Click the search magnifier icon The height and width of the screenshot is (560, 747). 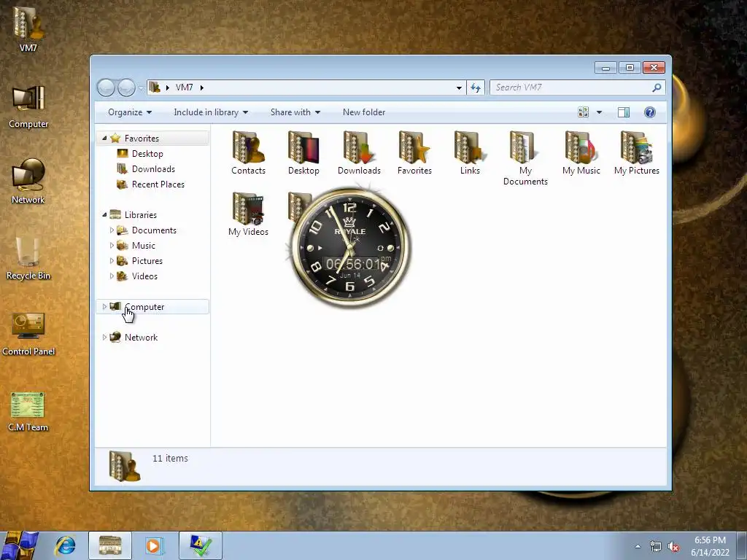657,87
